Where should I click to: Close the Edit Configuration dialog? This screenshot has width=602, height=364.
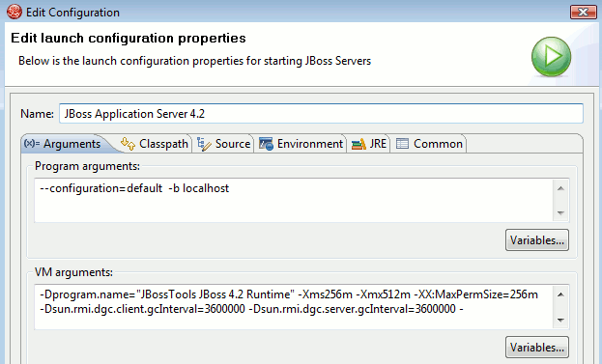click(583, 12)
